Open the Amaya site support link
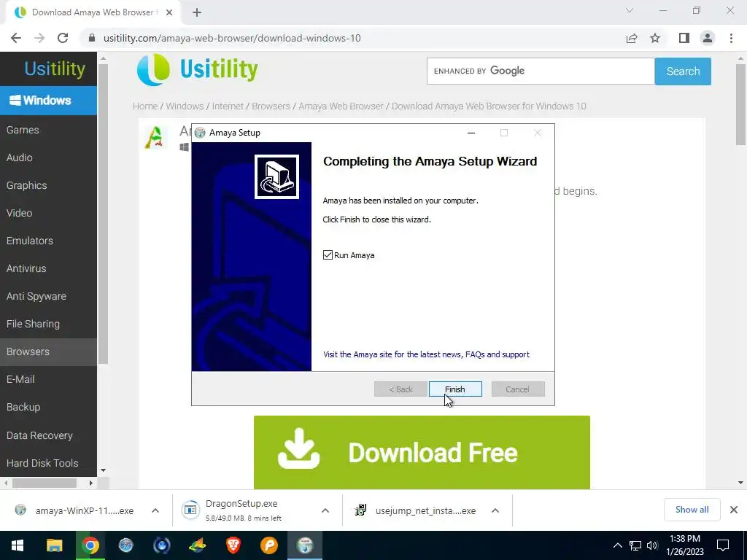The height and width of the screenshot is (560, 747). (426, 354)
